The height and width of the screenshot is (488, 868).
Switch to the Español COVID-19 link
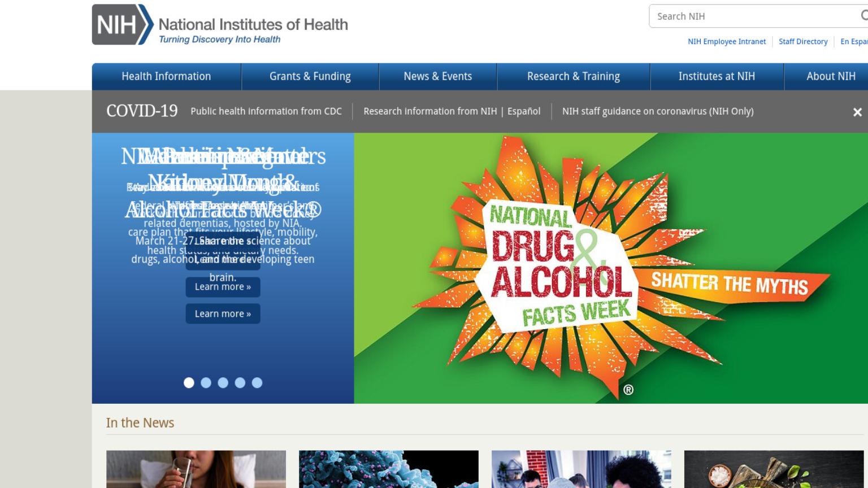pos(524,111)
